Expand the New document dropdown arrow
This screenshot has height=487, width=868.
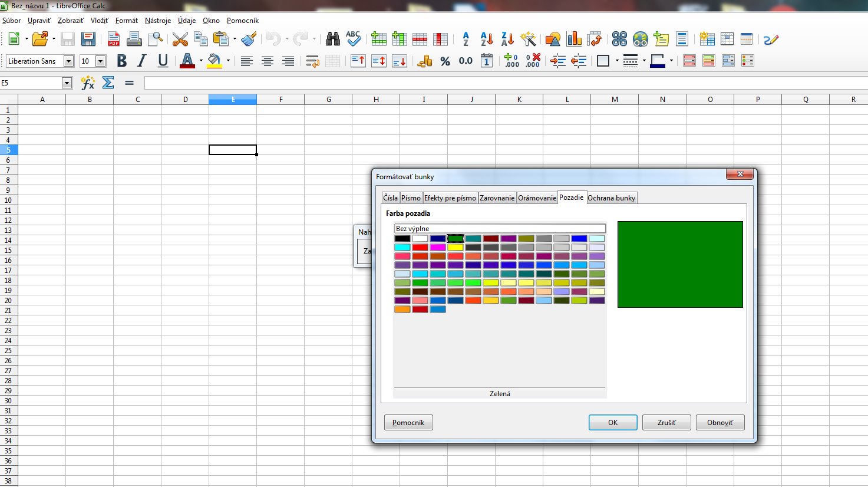point(27,40)
